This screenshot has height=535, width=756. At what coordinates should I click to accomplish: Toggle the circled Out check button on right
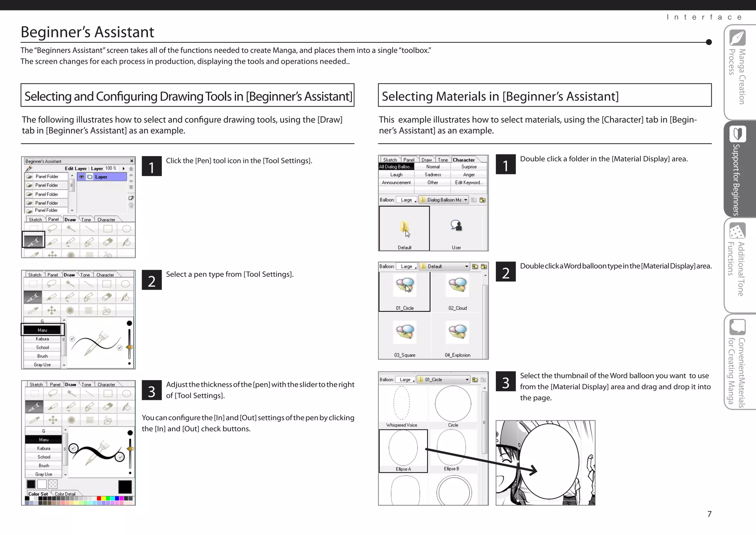[120, 457]
